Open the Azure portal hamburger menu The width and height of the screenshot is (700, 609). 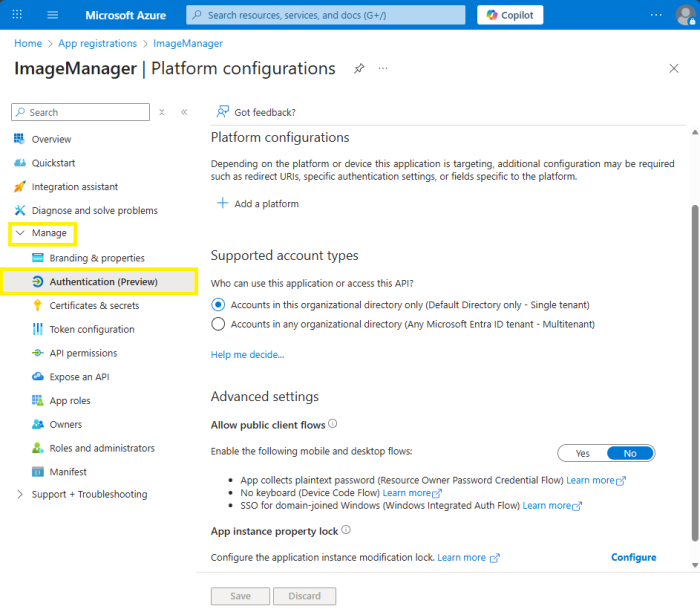point(52,15)
